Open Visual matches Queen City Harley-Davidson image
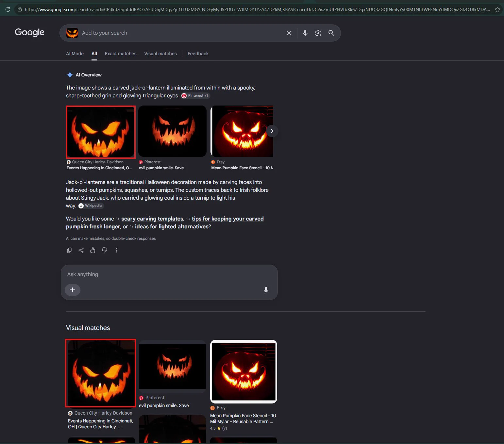504x444 pixels. (x=101, y=373)
